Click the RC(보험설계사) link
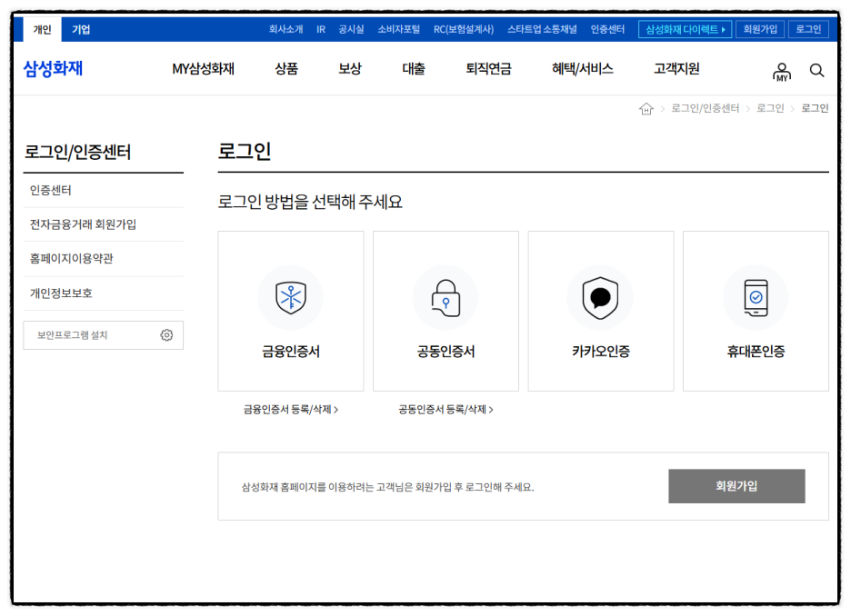 pyautogui.click(x=464, y=29)
